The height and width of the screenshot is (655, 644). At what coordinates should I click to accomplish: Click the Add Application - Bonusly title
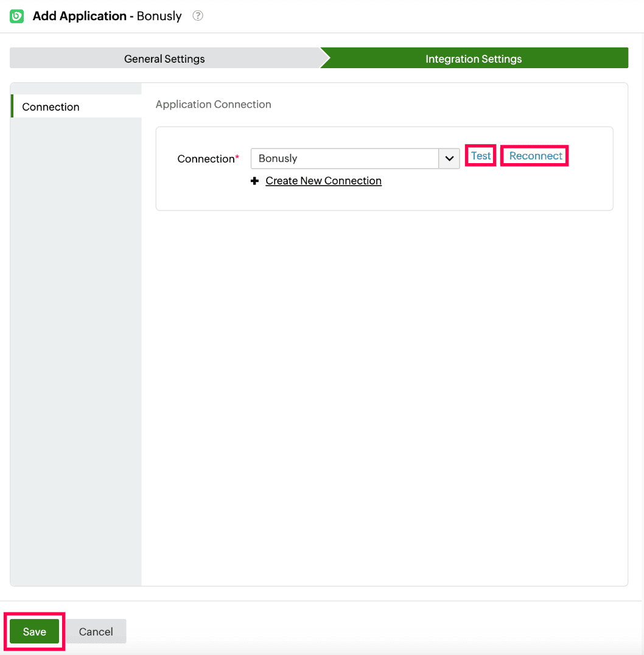[107, 16]
